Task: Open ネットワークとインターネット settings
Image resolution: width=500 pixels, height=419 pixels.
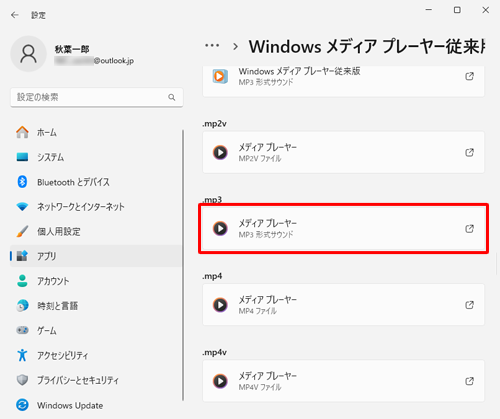Action: [96, 207]
